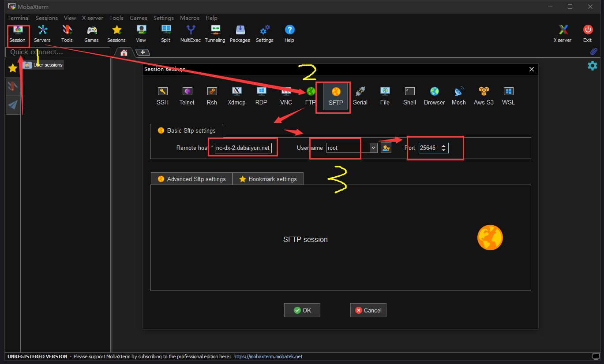Viewport: 604px width, 364px height.
Task: Click the paperclip attach icon
Action: pyautogui.click(x=593, y=52)
